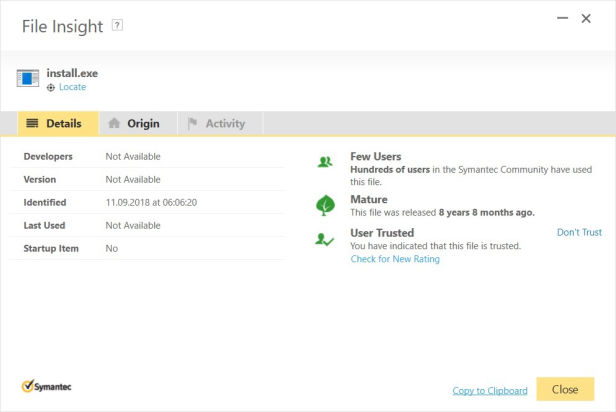This screenshot has width=616, height=412.
Task: Click Check for New Rating link
Action: pos(395,259)
